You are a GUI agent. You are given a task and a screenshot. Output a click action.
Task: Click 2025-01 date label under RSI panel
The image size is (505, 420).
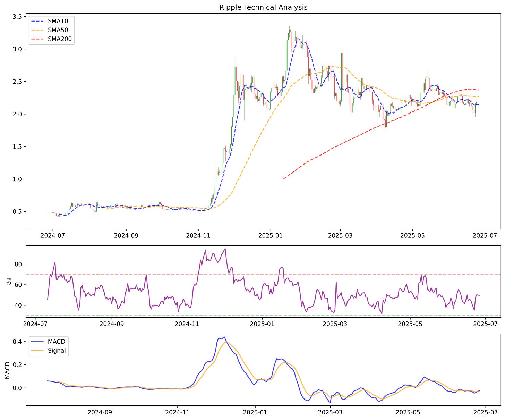[262, 324]
